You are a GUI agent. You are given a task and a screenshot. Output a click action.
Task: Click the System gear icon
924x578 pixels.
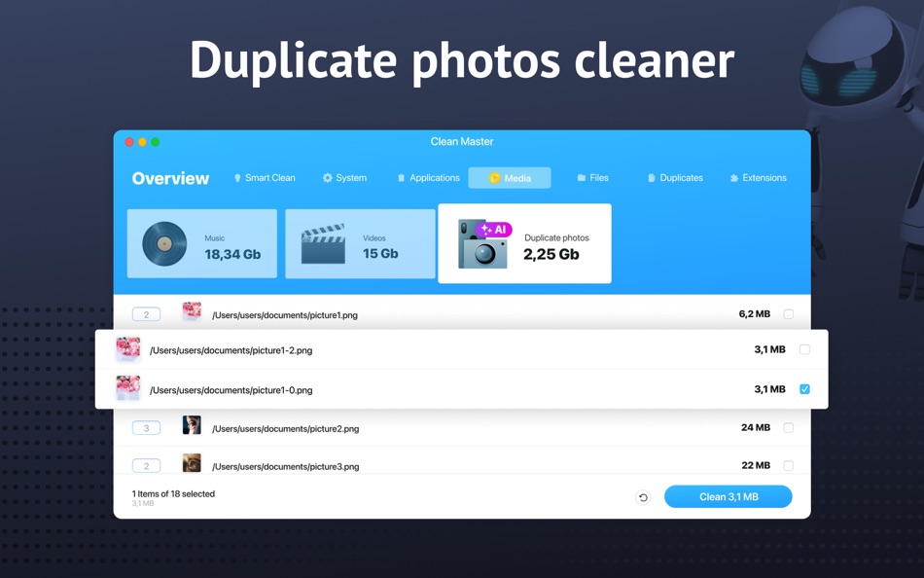[x=328, y=177]
